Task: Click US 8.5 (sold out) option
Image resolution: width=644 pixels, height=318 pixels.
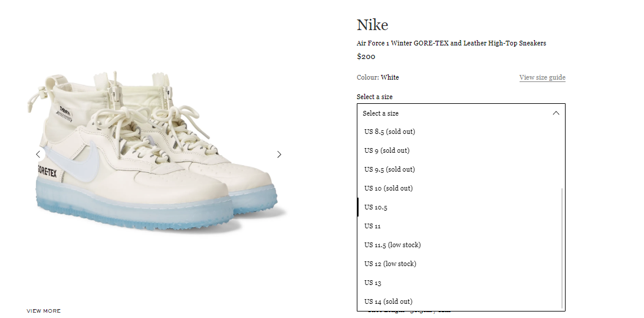Action: 461,132
